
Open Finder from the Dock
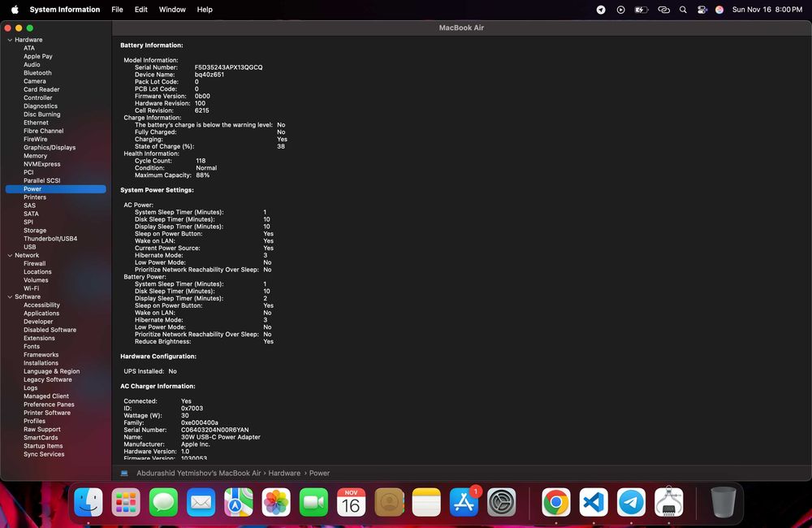pos(89,502)
